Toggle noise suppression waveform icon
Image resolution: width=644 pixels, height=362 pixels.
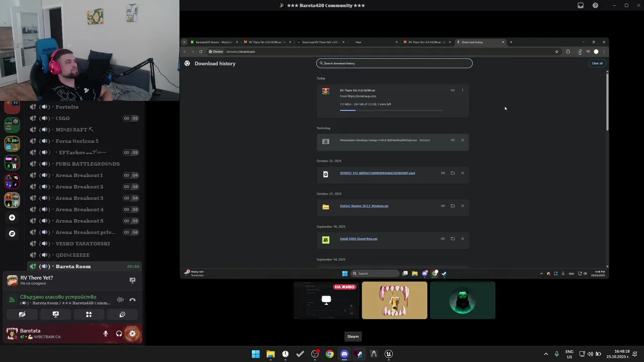120,300
